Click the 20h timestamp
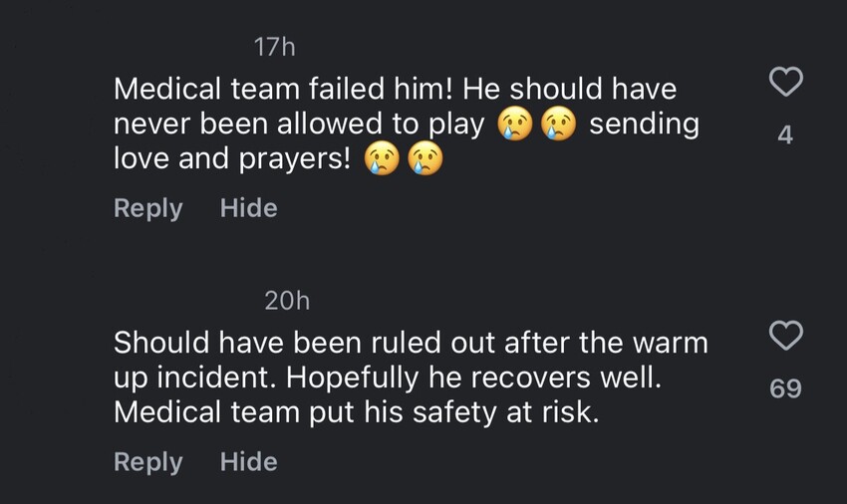The image size is (847, 504). click(x=287, y=300)
